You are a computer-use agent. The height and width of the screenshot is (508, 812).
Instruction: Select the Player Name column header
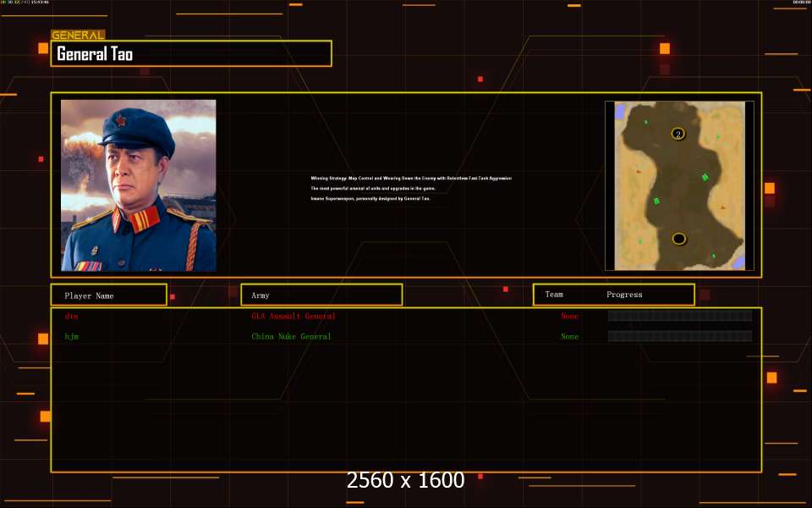tap(109, 295)
